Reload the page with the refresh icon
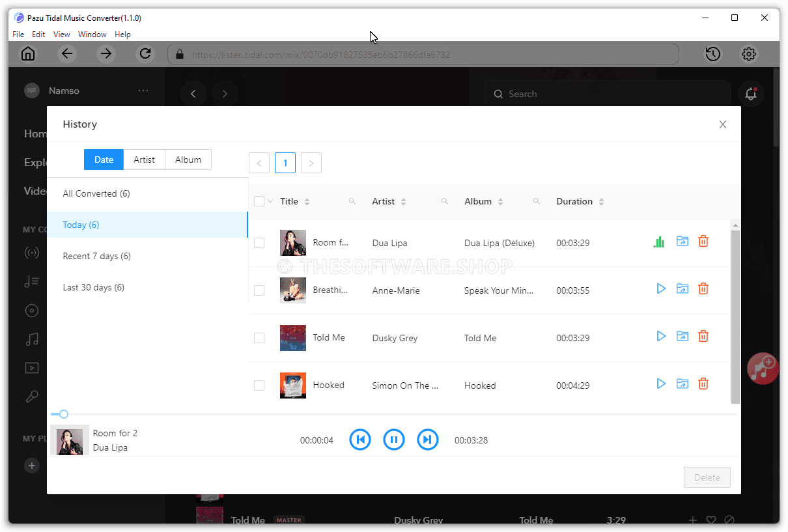 click(x=145, y=54)
